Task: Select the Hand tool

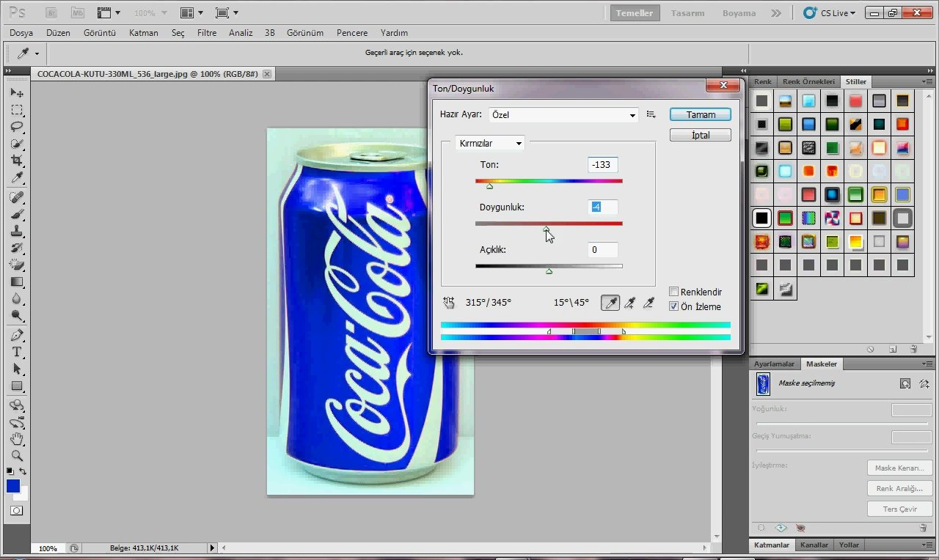Action: click(x=17, y=439)
